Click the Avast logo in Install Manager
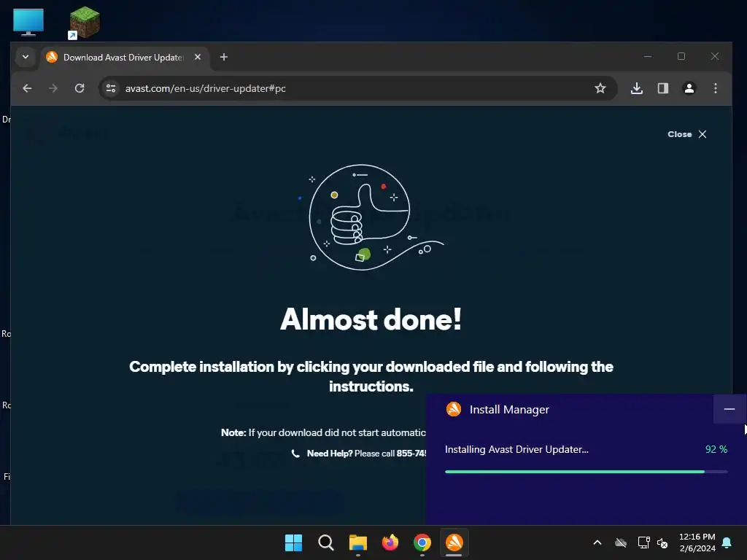The height and width of the screenshot is (560, 747). (454, 409)
